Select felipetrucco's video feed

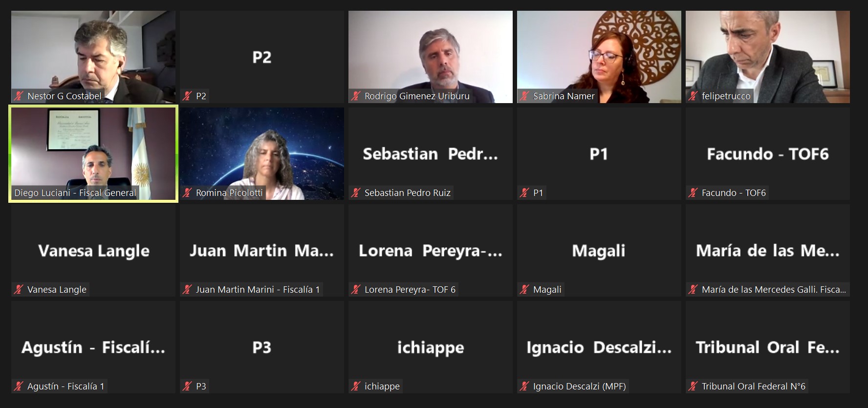(x=767, y=57)
